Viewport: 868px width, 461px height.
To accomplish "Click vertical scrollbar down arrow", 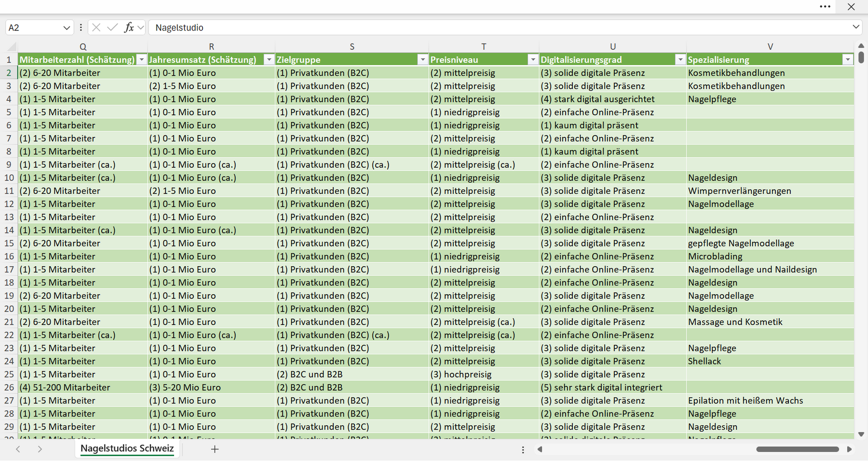I will point(861,434).
